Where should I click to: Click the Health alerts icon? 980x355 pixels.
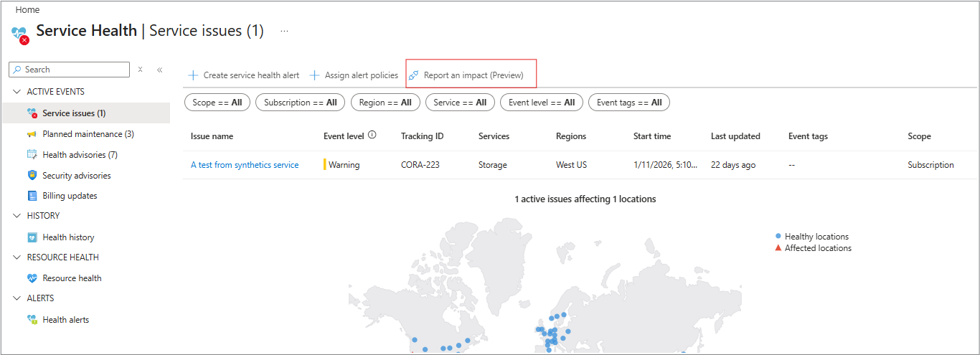coord(32,320)
